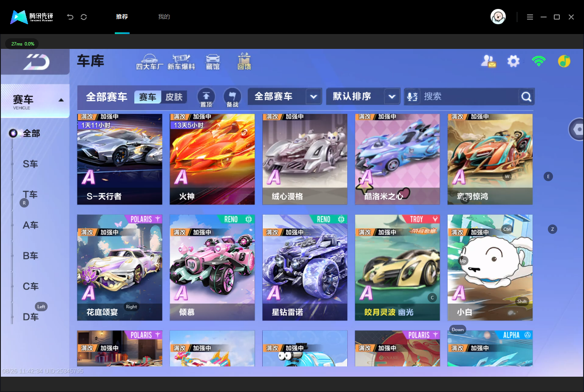Select the 全部 category in the sidebar
Viewport: 584px width, 392px height.
(31, 134)
